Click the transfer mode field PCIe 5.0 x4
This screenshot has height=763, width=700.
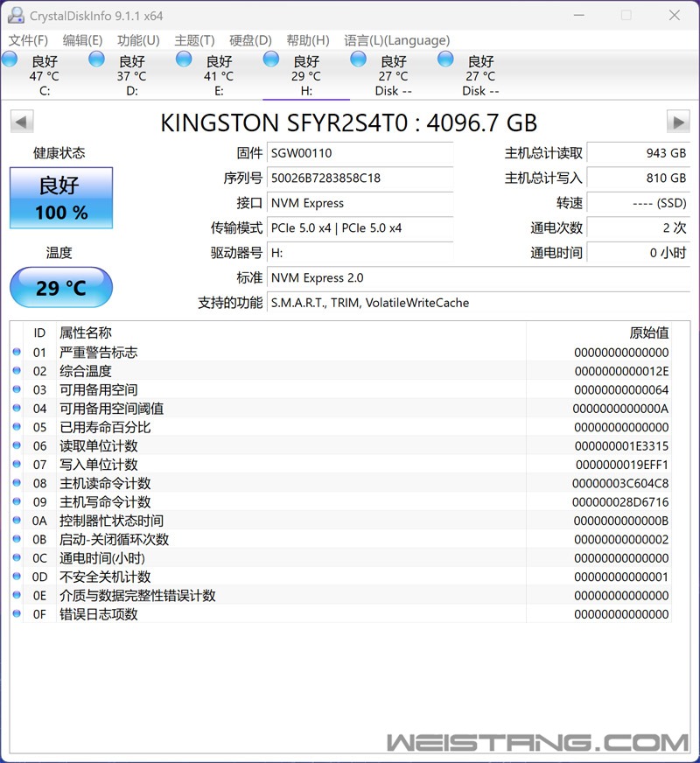(x=360, y=227)
